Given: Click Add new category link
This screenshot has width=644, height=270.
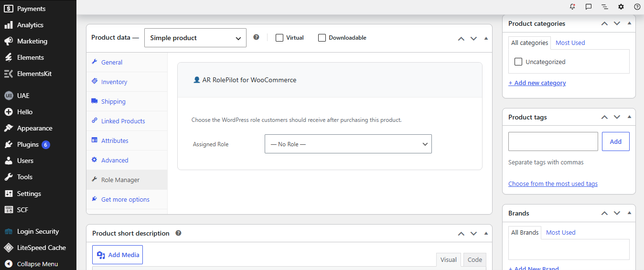Looking at the screenshot, I should point(537,83).
